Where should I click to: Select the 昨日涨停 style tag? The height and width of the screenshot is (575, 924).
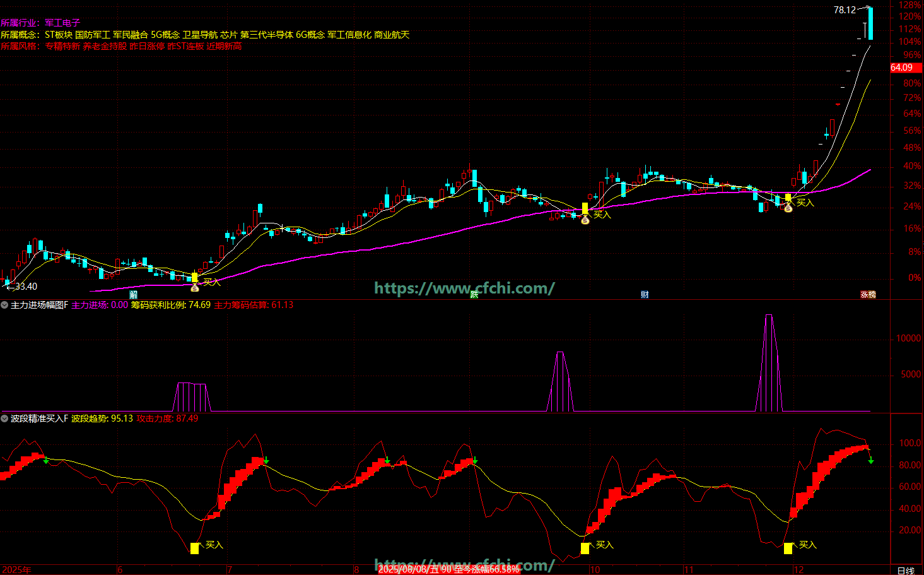pos(147,46)
